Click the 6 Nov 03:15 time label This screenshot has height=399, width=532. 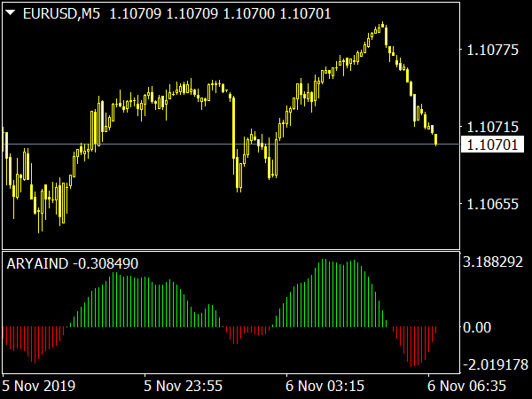pyautogui.click(x=325, y=386)
